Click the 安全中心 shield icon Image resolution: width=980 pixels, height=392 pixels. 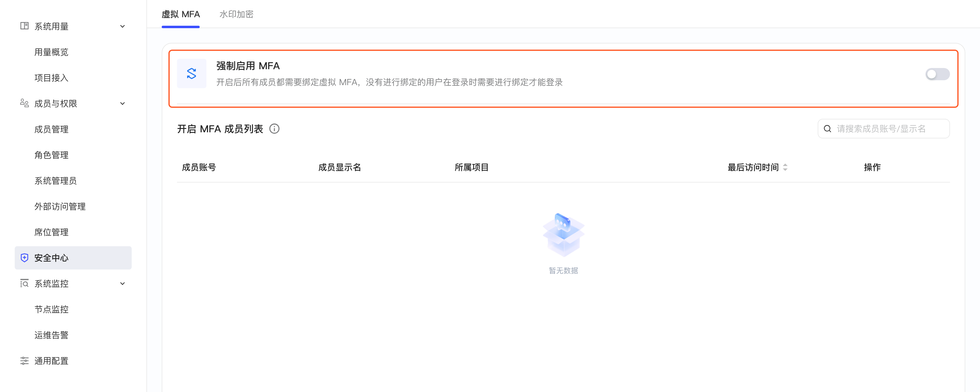pyautogui.click(x=24, y=258)
